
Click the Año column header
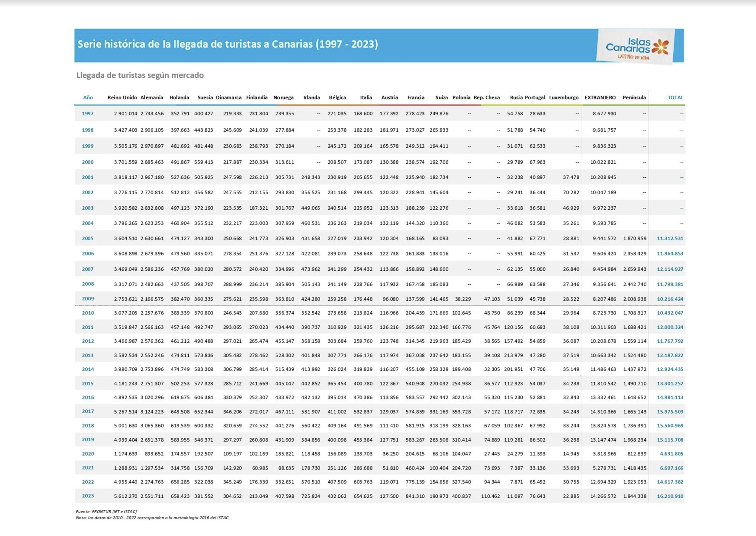tap(88, 98)
